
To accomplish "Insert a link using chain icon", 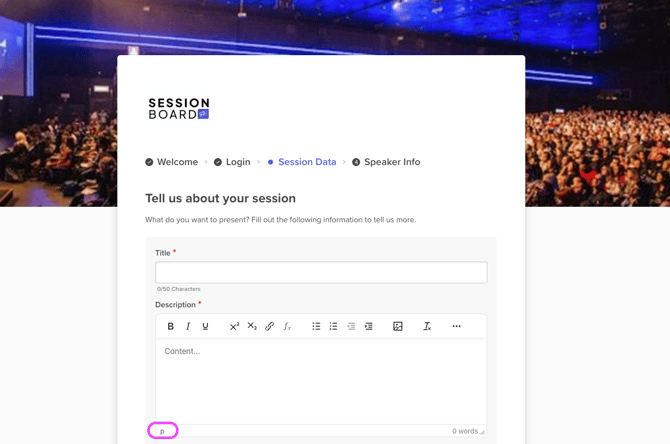I will (269, 326).
